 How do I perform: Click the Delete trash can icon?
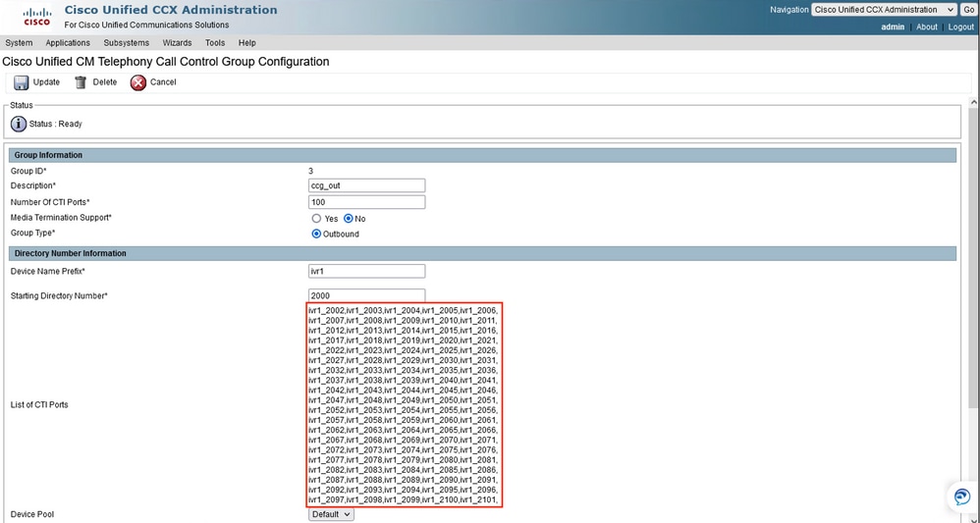click(x=81, y=82)
